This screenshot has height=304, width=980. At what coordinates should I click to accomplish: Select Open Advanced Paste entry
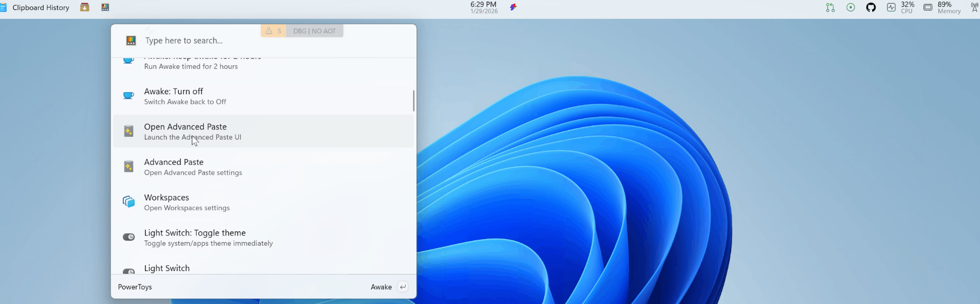263,131
